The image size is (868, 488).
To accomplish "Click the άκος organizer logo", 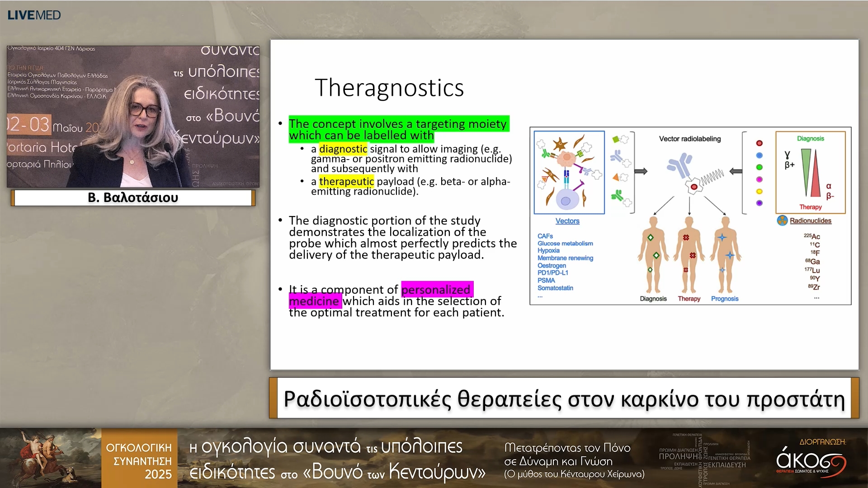I will (x=811, y=458).
